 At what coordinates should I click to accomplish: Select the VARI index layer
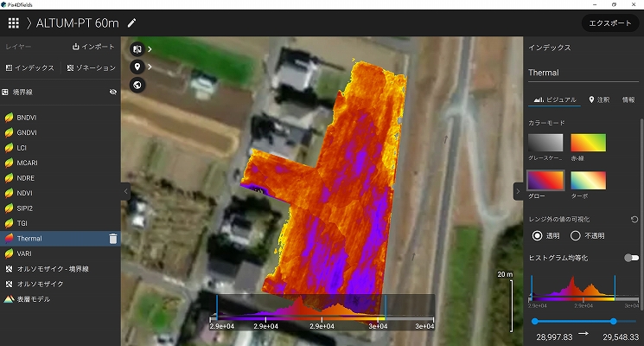click(x=60, y=253)
